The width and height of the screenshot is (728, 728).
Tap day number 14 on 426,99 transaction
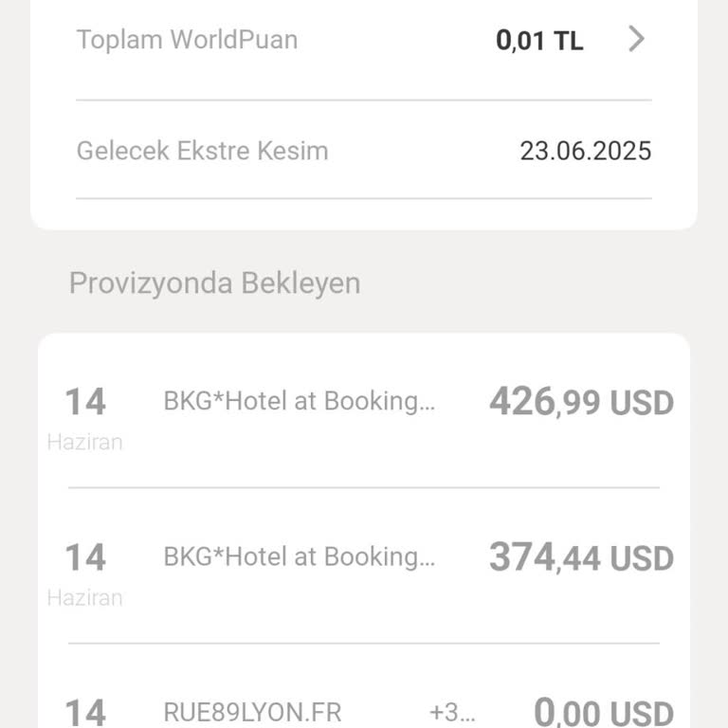84,402
